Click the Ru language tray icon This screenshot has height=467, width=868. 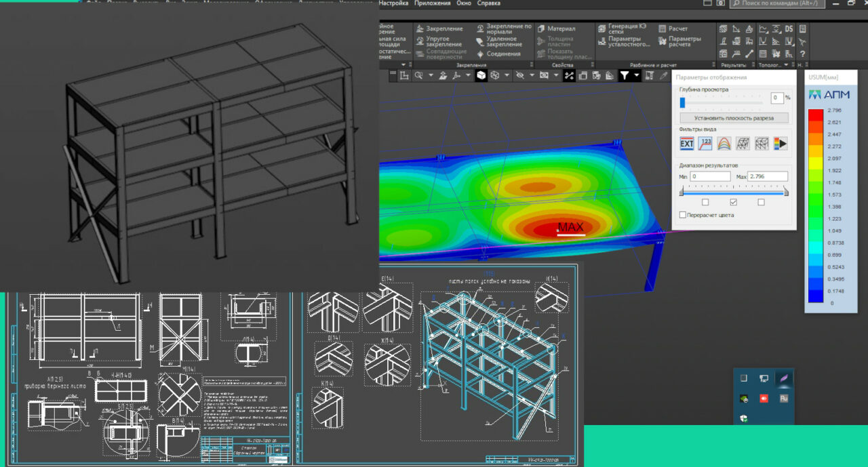coord(784,399)
